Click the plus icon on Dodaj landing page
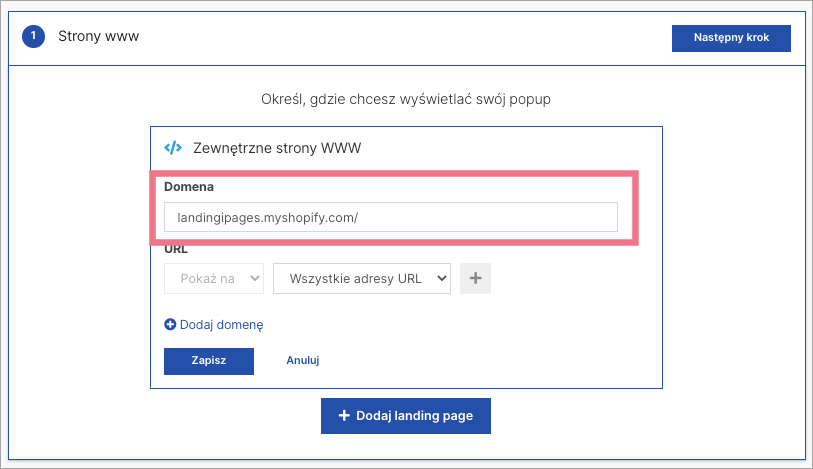The width and height of the screenshot is (813, 469). coord(344,416)
